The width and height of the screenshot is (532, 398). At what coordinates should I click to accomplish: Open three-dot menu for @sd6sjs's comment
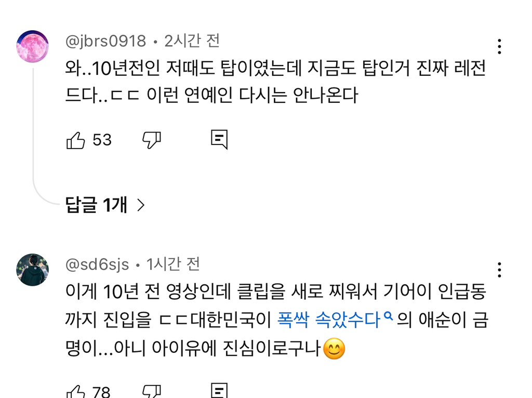499,270
